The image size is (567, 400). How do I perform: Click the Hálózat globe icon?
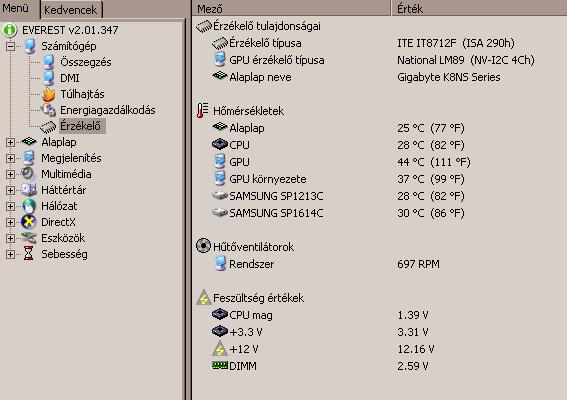click(29, 206)
